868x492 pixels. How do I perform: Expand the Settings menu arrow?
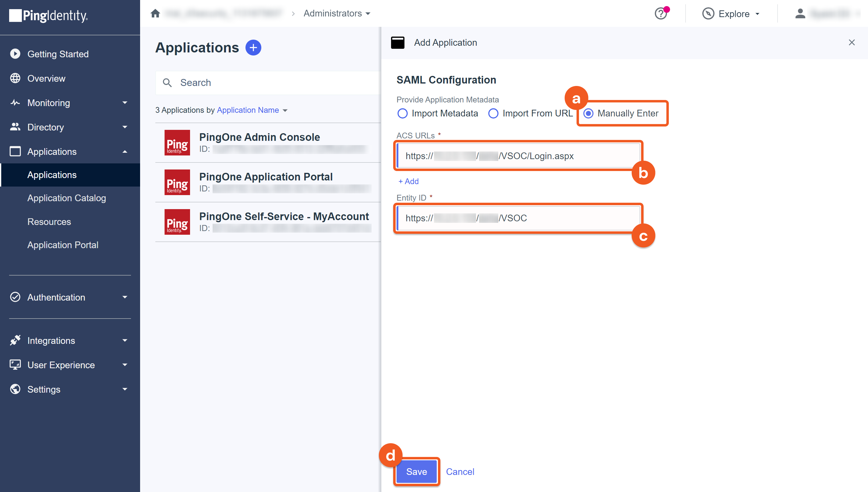point(125,389)
